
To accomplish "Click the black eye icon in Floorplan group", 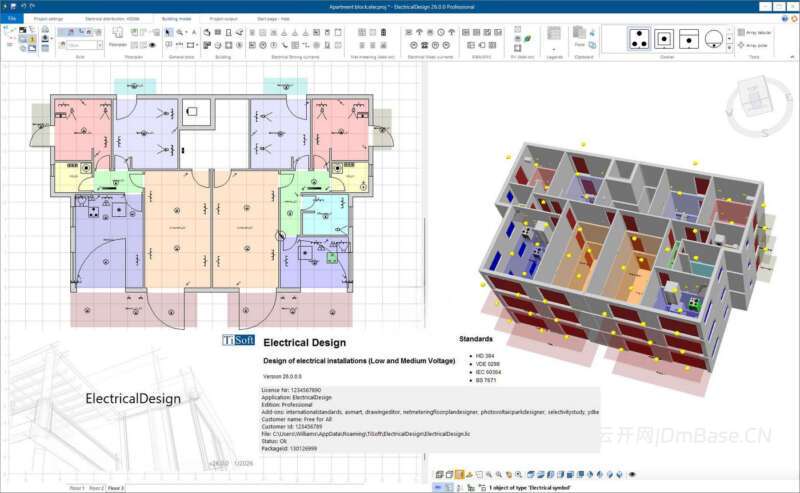I will click(x=152, y=45).
